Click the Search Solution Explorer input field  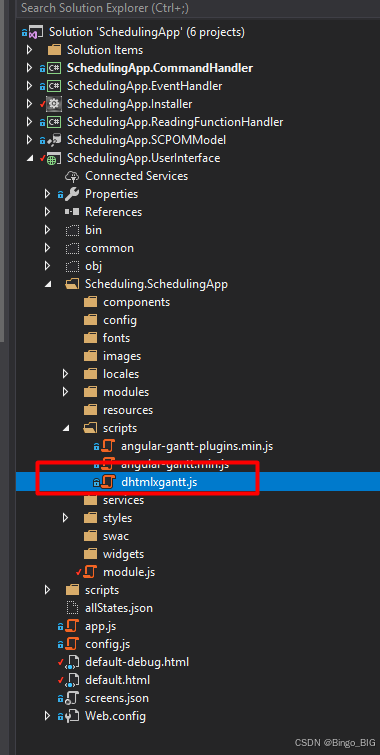(x=197, y=8)
